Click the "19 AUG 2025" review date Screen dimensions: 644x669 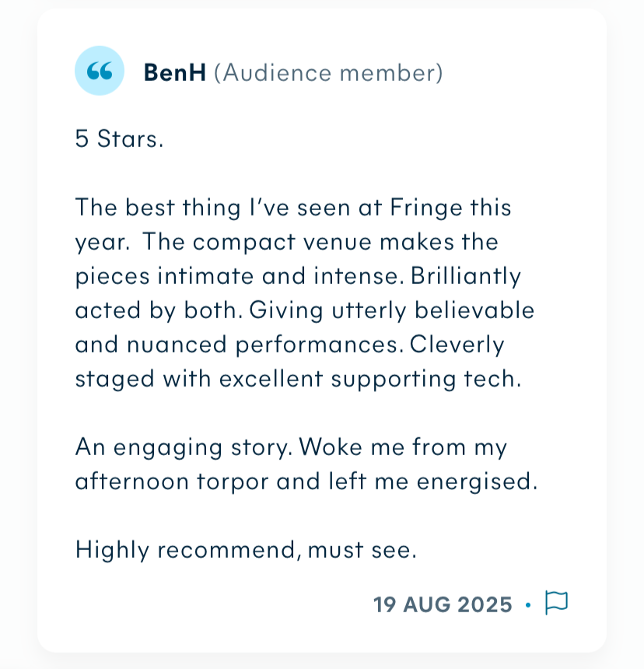pos(443,604)
